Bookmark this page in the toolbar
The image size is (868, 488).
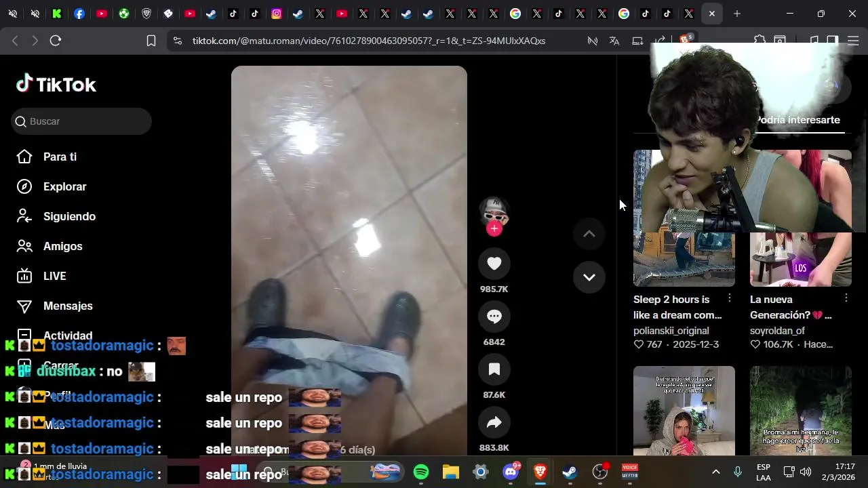[151, 41]
